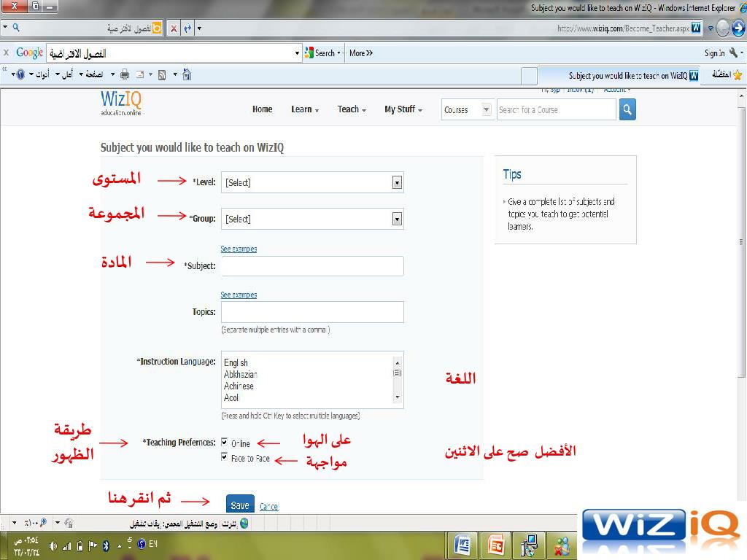The height and width of the screenshot is (560, 747).
Task: Toggle the Online teaching preference checkbox
Action: [x=225, y=443]
